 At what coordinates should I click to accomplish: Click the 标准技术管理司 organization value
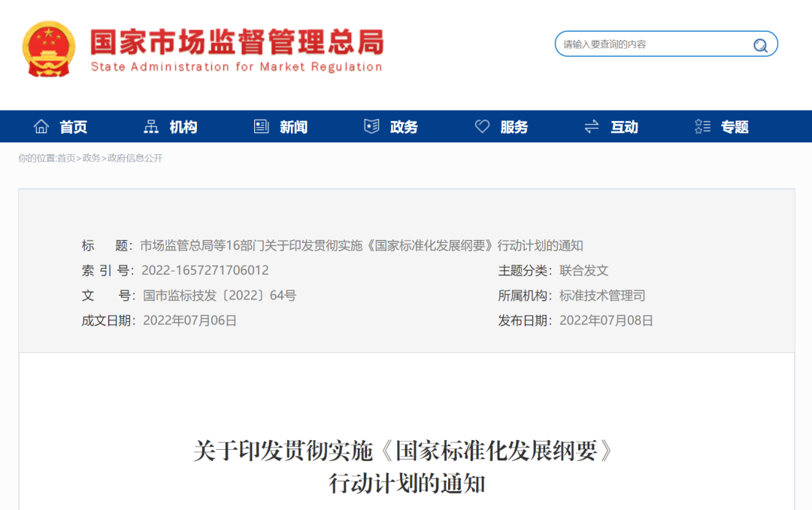click(602, 296)
